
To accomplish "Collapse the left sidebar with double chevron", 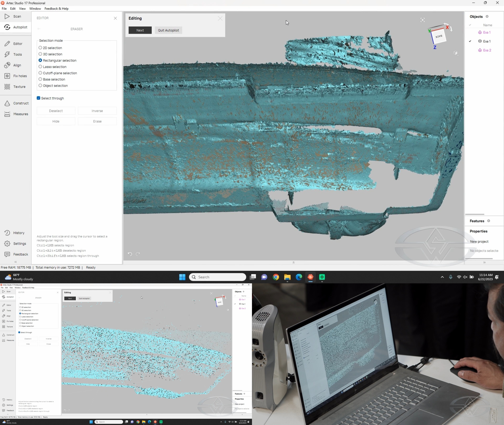I will tap(16, 262).
